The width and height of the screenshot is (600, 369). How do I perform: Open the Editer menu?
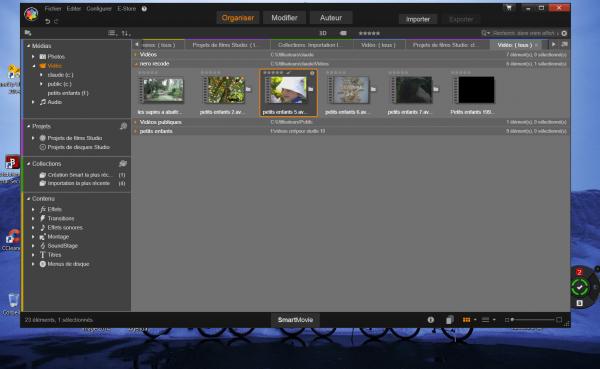coord(73,8)
